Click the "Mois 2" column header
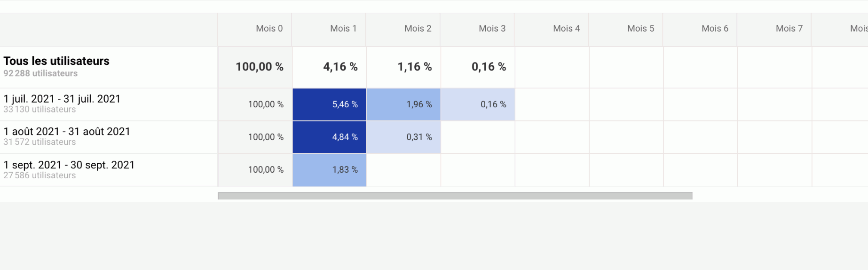Image resolution: width=868 pixels, height=270 pixels. (418, 29)
